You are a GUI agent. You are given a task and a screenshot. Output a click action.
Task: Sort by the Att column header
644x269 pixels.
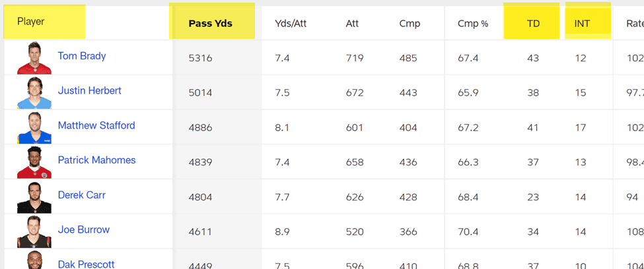(x=352, y=23)
